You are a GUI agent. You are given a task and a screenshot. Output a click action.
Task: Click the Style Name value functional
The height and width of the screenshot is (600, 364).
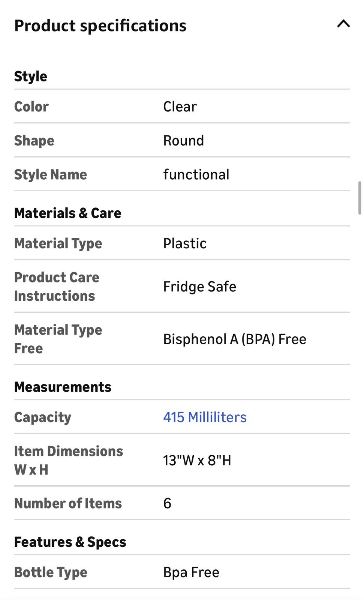196,175
